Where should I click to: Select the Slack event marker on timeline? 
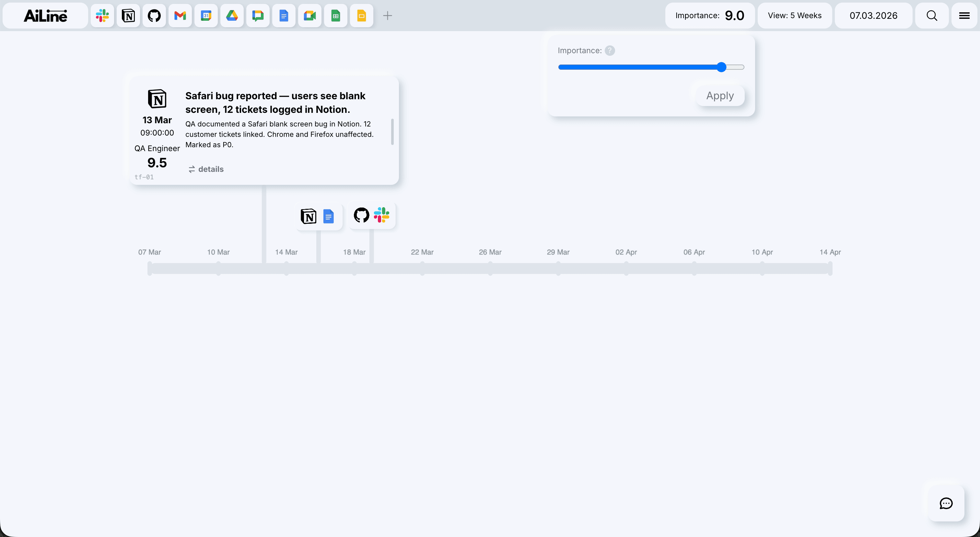381,215
